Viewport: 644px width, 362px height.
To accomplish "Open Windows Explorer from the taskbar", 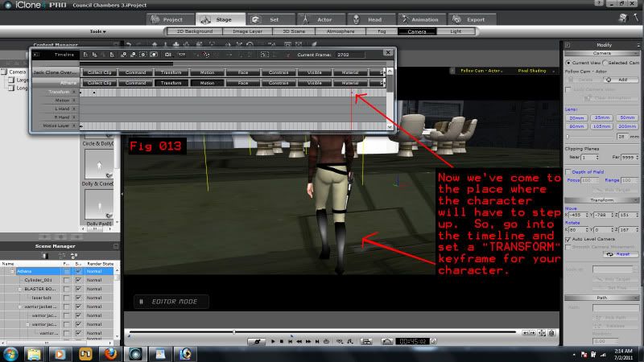I will [34, 354].
